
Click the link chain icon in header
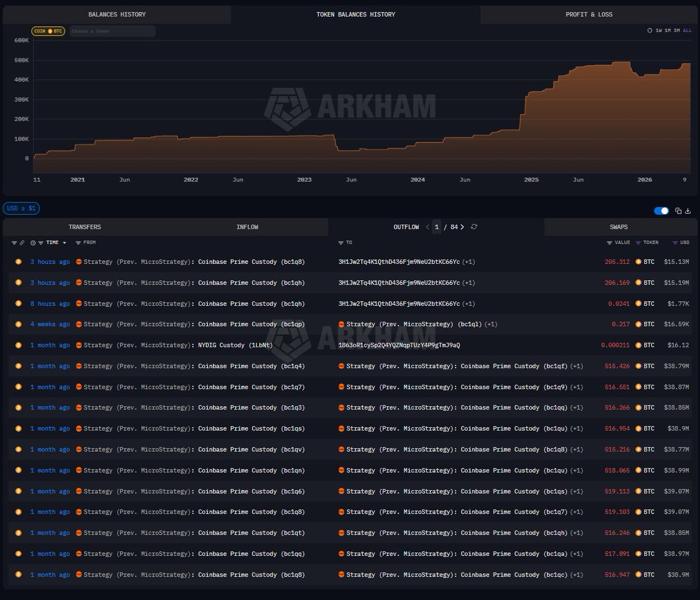coord(22,243)
